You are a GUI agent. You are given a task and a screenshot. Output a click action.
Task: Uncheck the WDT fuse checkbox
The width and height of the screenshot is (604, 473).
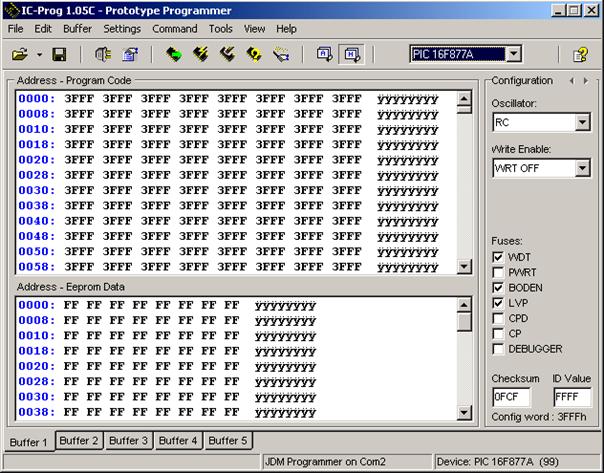pos(498,257)
